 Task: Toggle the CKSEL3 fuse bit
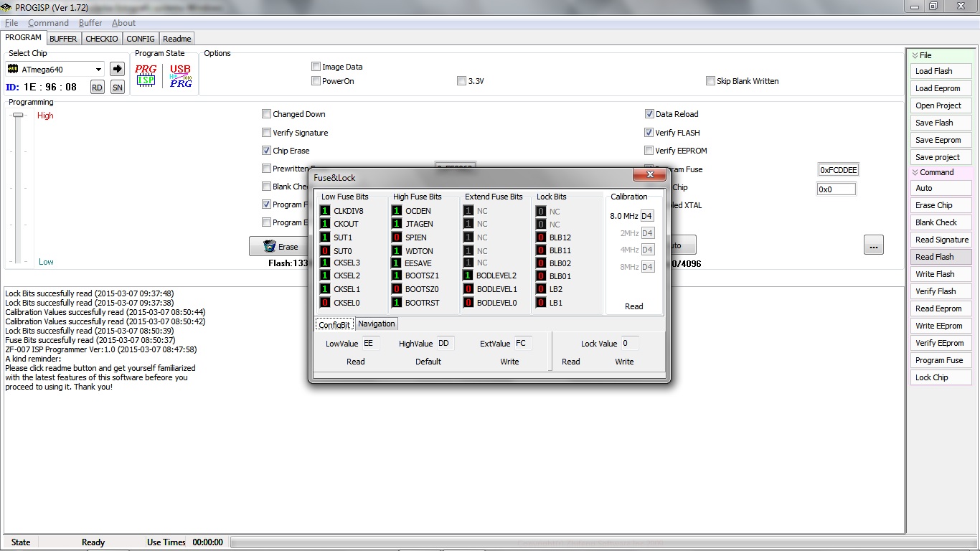325,263
